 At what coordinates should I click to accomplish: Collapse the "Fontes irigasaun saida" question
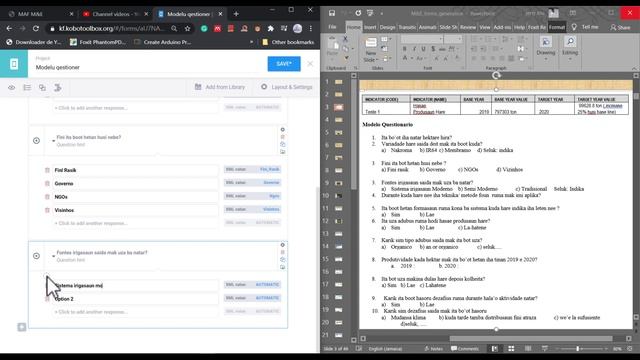[53, 256]
